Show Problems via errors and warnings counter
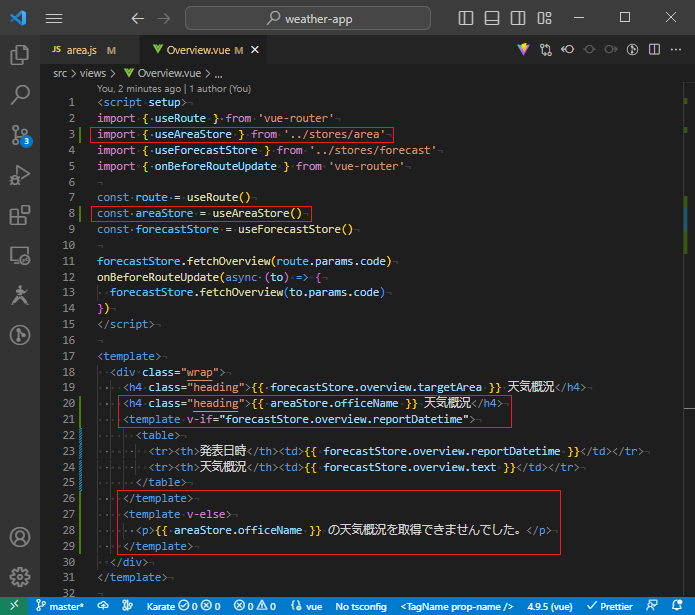 [x=255, y=606]
